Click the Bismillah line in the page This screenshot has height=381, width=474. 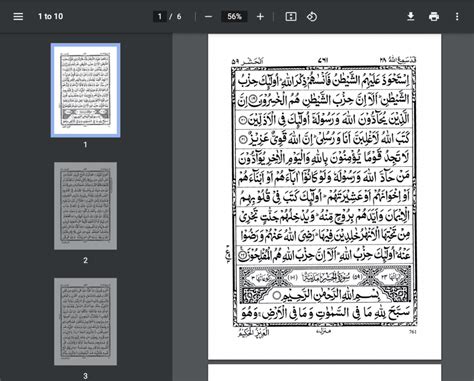click(326, 295)
